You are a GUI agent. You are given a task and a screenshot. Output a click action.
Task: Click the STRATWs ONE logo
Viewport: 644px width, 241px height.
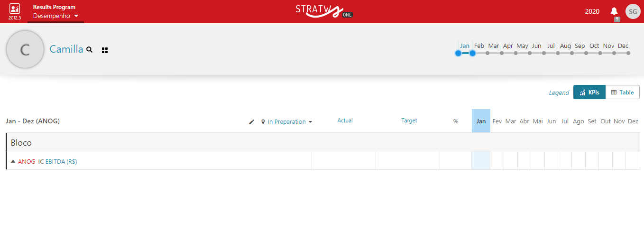324,11
